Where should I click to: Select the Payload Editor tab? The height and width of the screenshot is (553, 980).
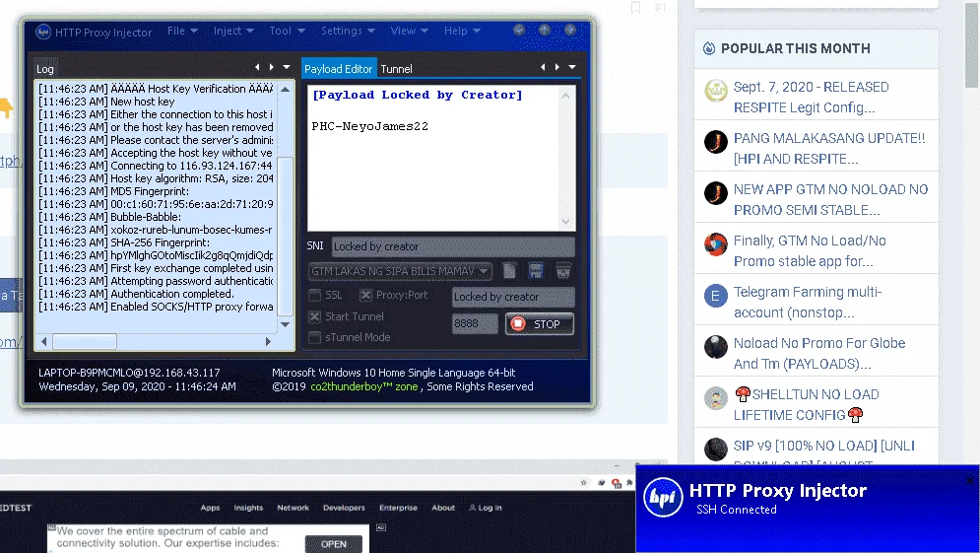click(x=339, y=69)
